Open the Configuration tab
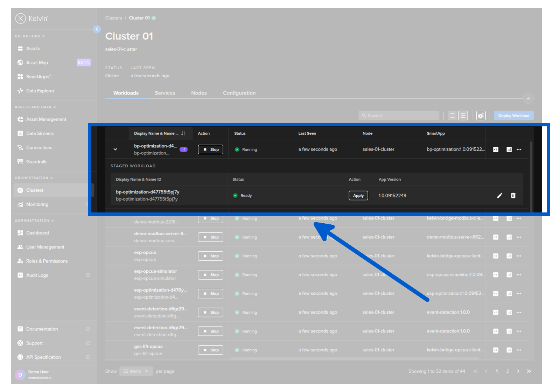Viewport: 553px width, 392px height. coord(239,93)
